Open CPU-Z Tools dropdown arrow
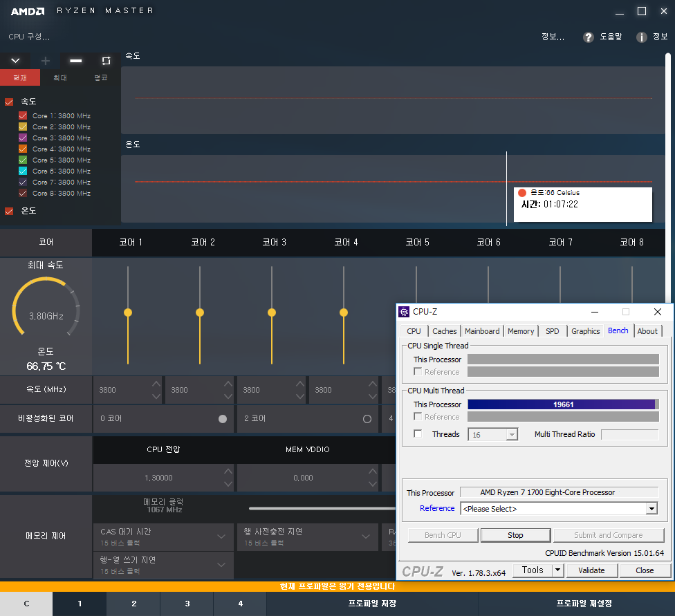 tap(558, 570)
